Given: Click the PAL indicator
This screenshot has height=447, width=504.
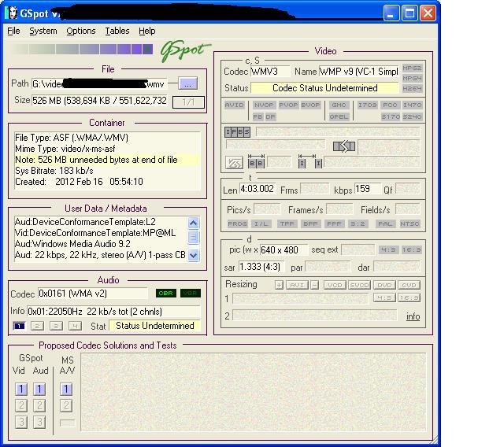Looking at the screenshot, I should (385, 223).
